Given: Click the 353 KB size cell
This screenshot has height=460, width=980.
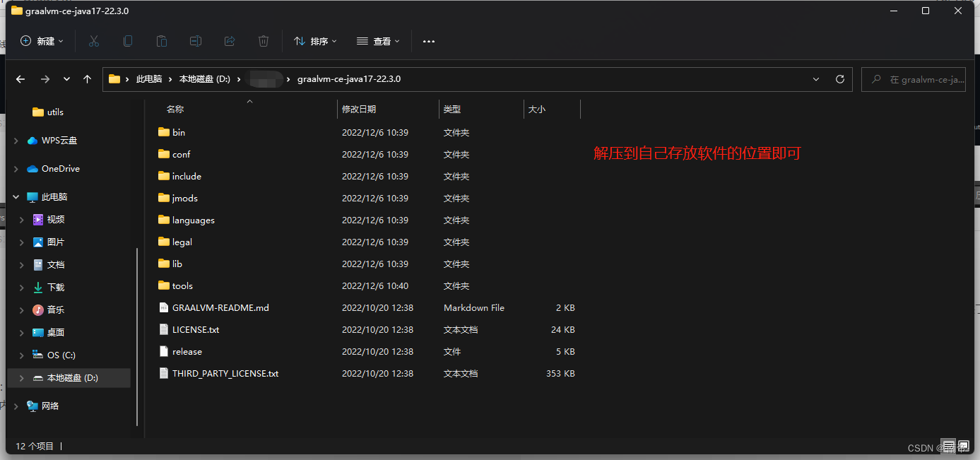Looking at the screenshot, I should [x=560, y=373].
